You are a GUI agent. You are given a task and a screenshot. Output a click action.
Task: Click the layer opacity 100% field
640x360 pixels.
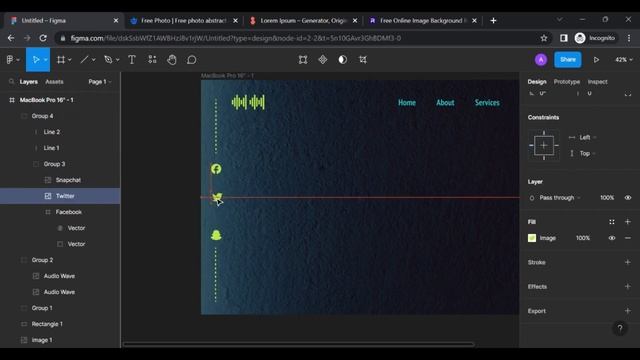pos(607,198)
